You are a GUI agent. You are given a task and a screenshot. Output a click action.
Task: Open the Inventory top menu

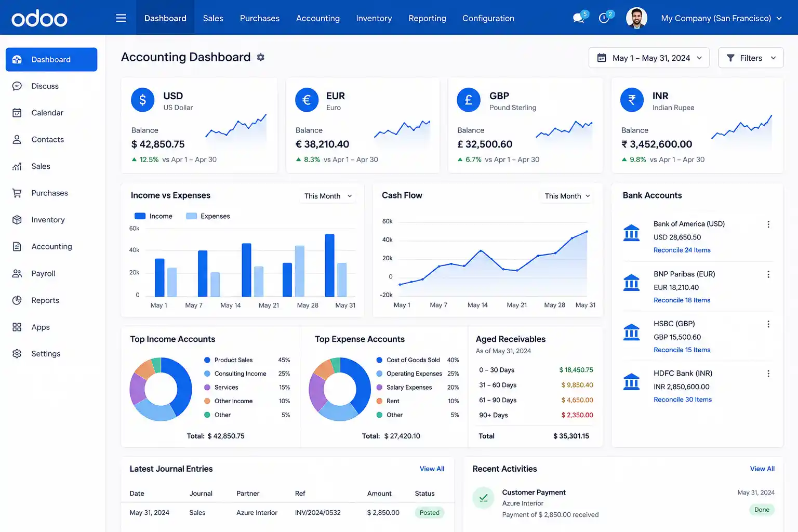[374, 18]
